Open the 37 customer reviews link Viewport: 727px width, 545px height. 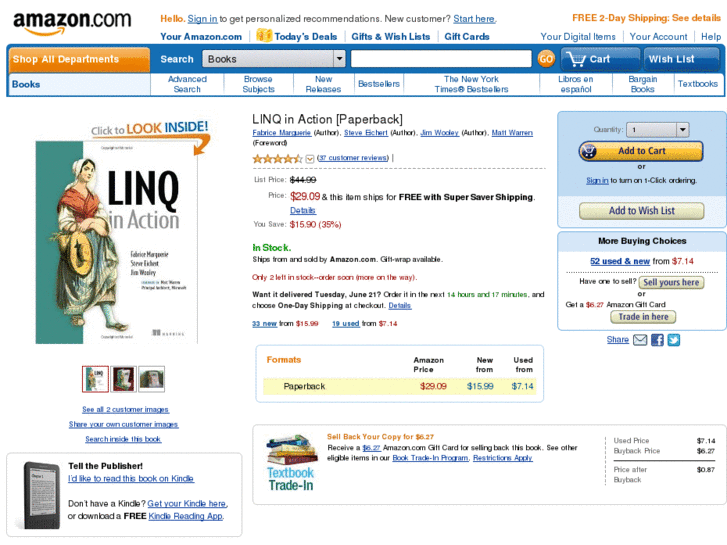click(353, 158)
